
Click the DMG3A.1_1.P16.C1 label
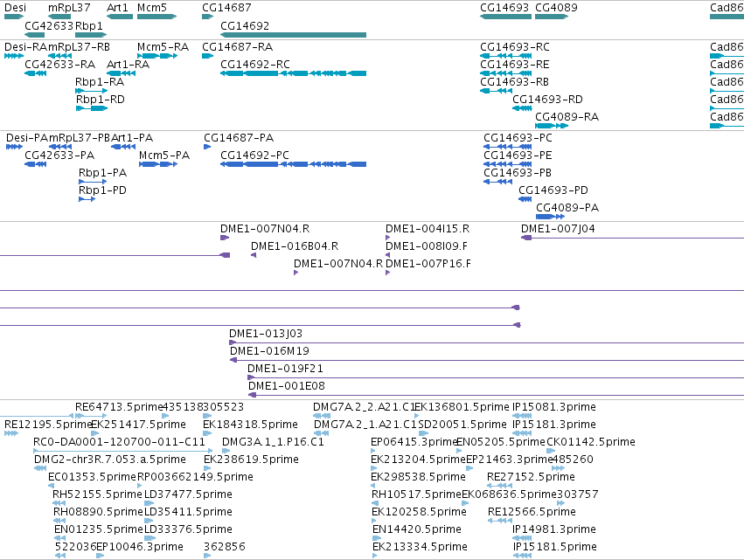click(x=273, y=442)
